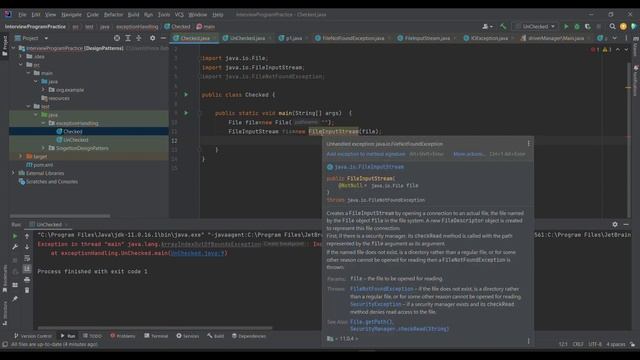Click the Debug bug icon in the top toolbar
This screenshot has height=360, width=640.
click(x=577, y=27)
